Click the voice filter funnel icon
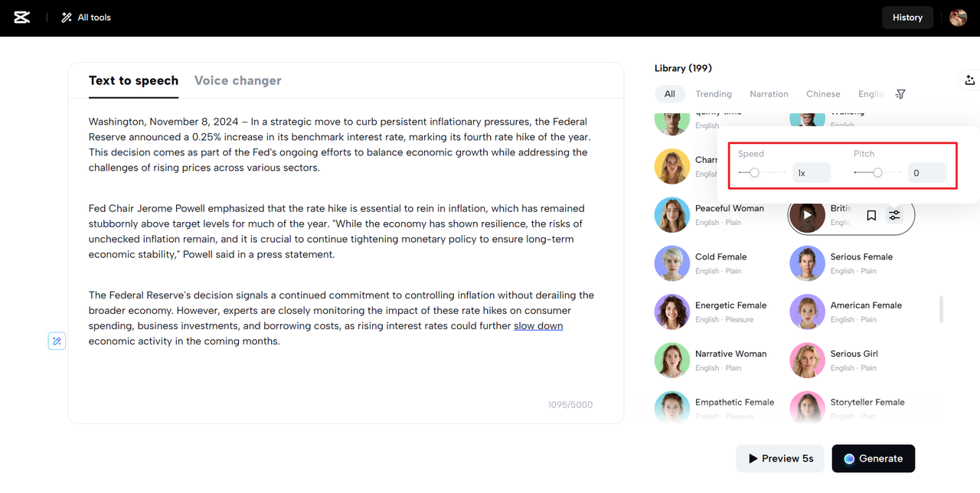 click(900, 94)
